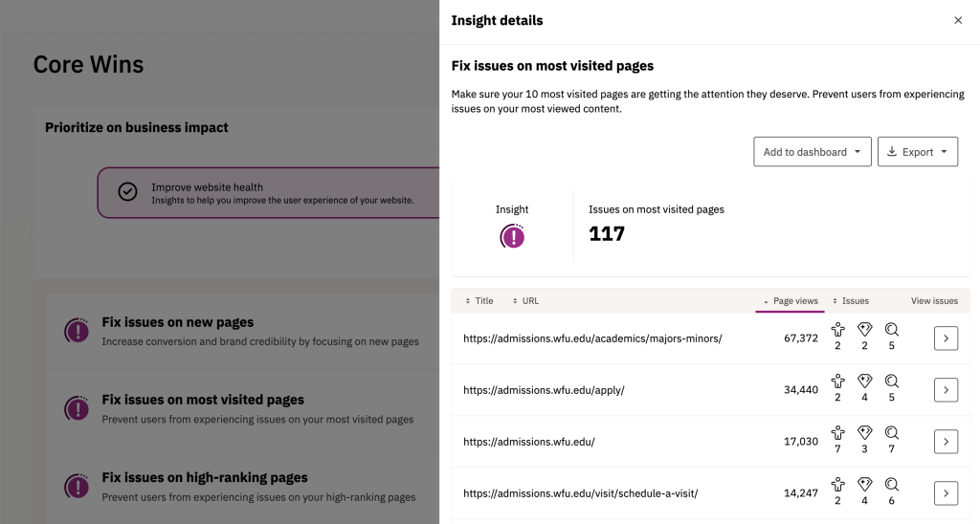The width and height of the screenshot is (980, 524).
Task: Sort by Page views column
Action: (x=791, y=301)
